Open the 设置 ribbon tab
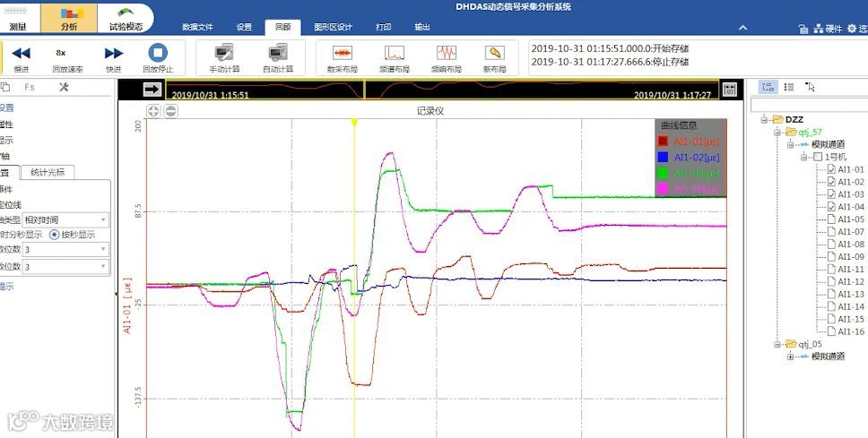The width and height of the screenshot is (868, 438). coord(244,27)
